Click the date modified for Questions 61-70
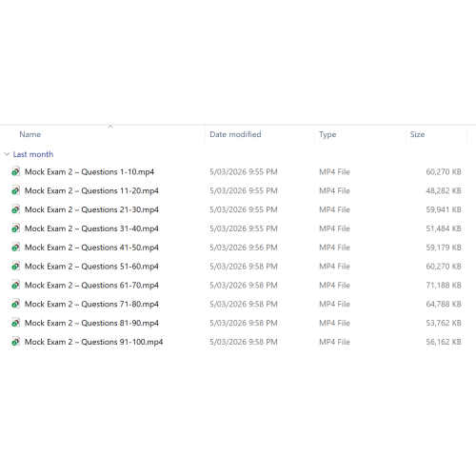476x476 pixels. point(244,285)
